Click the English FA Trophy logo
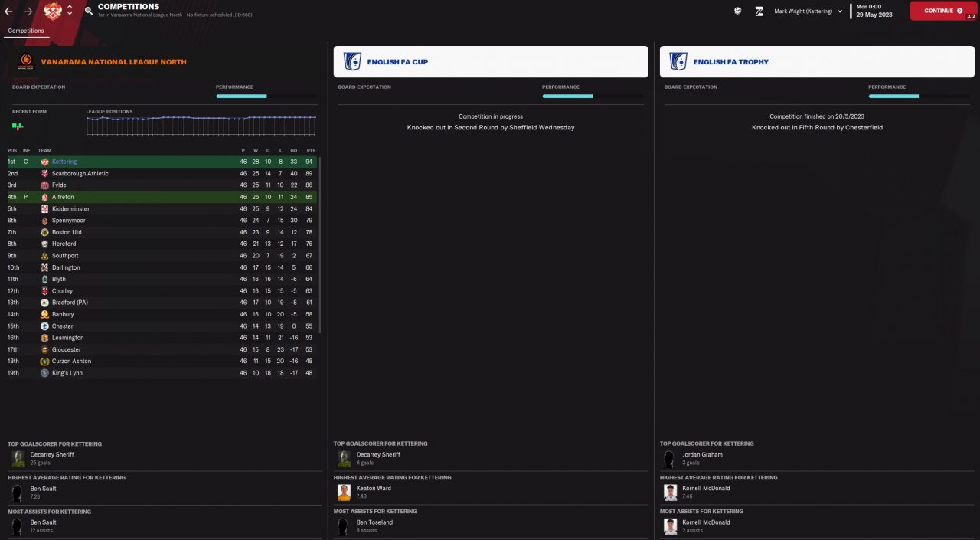Viewport: 980px width, 540px height. tap(678, 61)
